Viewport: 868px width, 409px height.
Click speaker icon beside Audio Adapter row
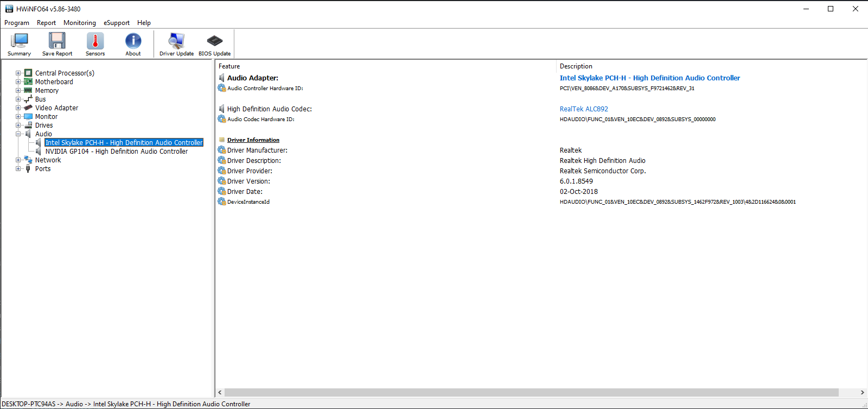tap(222, 78)
